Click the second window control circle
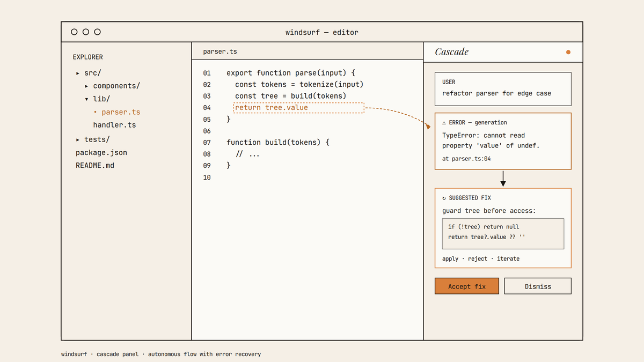This screenshot has height=362, width=644. 86,32
